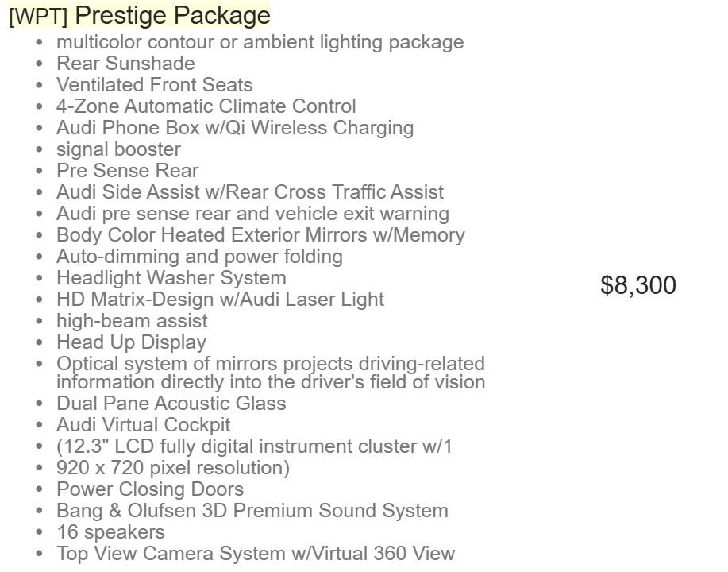Click HD Matrix-Design w/Audi Laser Light
The height and width of the screenshot is (572, 728).
click(220, 300)
